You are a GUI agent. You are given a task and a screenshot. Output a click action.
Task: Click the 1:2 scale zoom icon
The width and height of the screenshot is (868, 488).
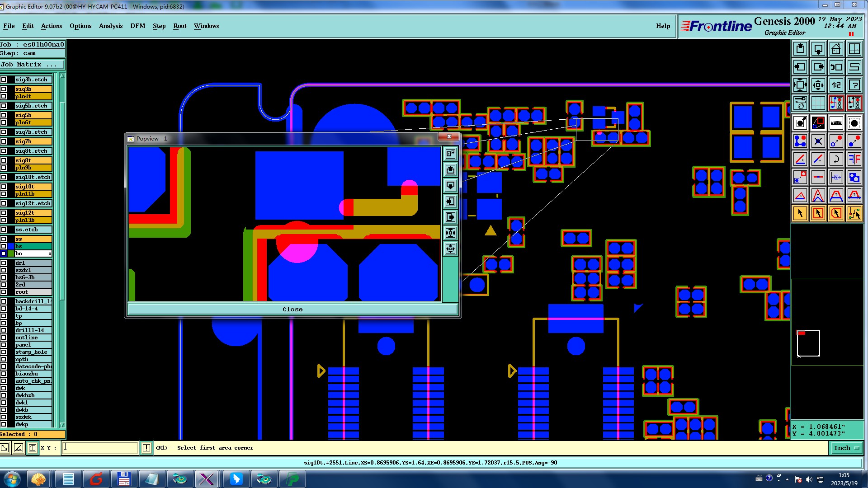click(836, 85)
